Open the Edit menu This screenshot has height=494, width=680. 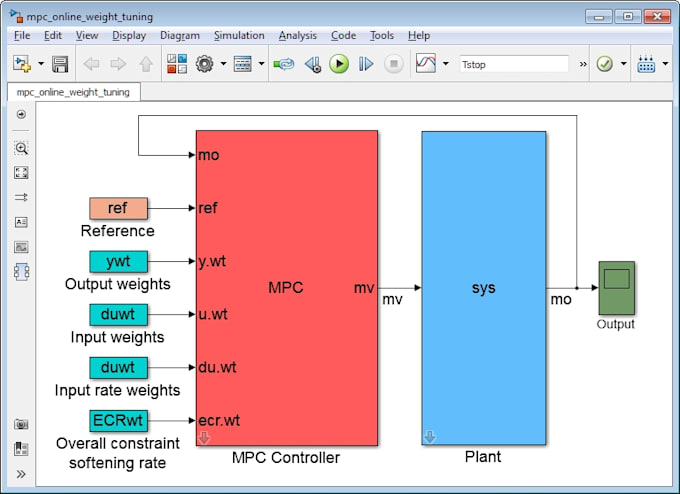(x=53, y=36)
